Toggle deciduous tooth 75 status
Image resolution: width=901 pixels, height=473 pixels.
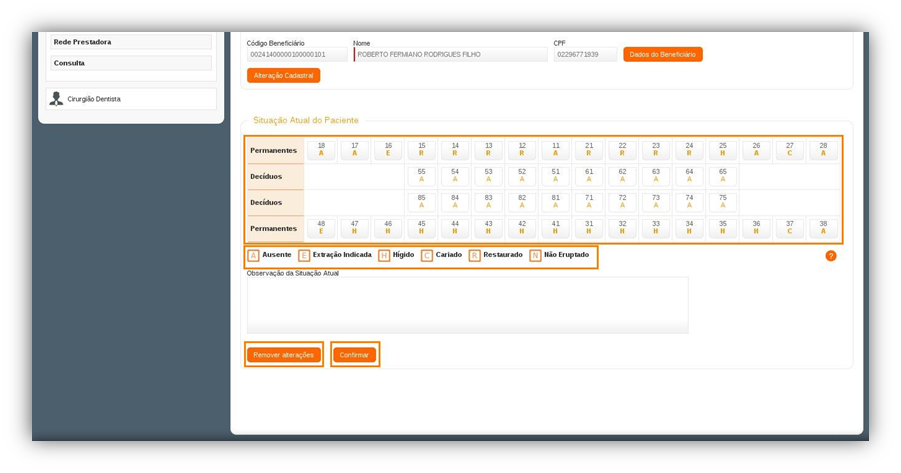[x=722, y=202]
